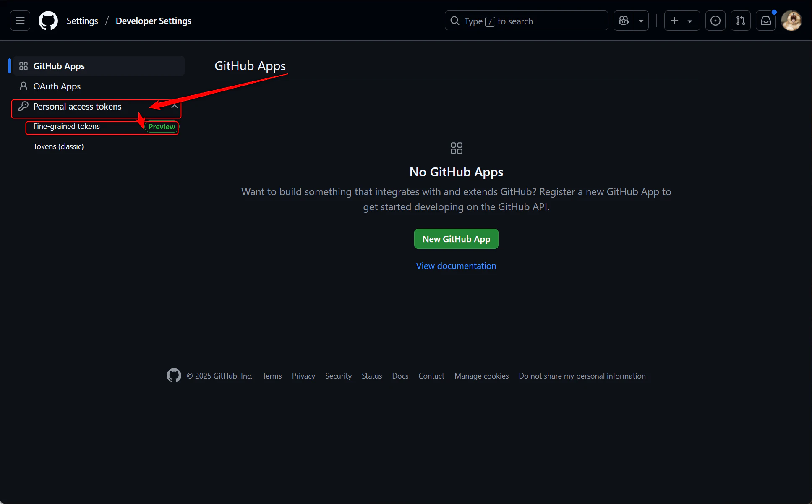The height and width of the screenshot is (504, 812).
Task: Click the search bar input
Action: 526,21
